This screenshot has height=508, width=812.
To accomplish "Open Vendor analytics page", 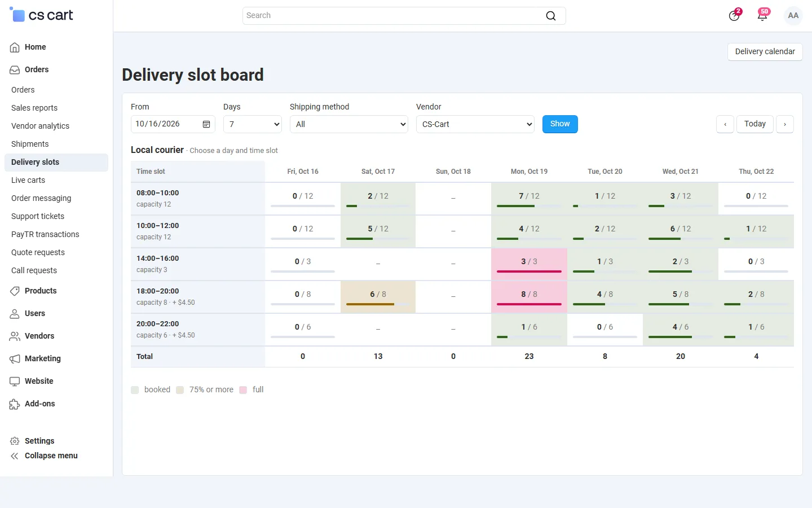I will (x=41, y=126).
